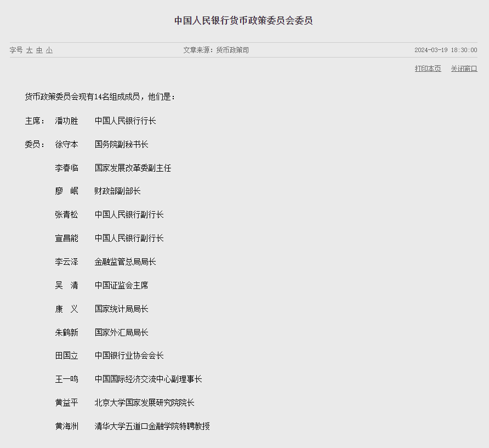
Task: Click the title 金融监管总局局长
Action: click(x=125, y=262)
